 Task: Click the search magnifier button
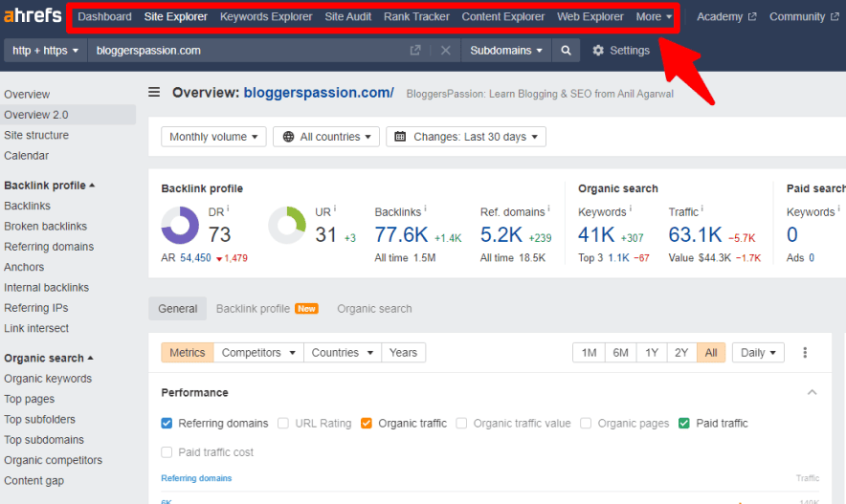point(566,50)
